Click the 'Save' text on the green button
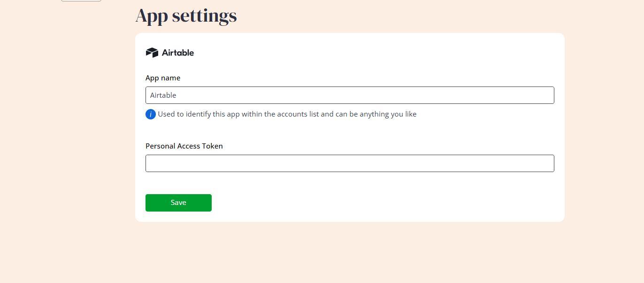The width and height of the screenshot is (644, 283). tap(178, 203)
